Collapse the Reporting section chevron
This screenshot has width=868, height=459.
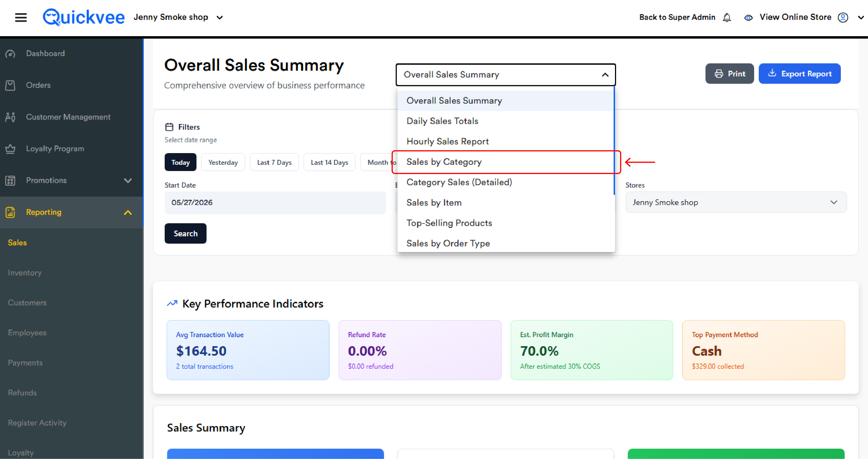click(x=128, y=212)
